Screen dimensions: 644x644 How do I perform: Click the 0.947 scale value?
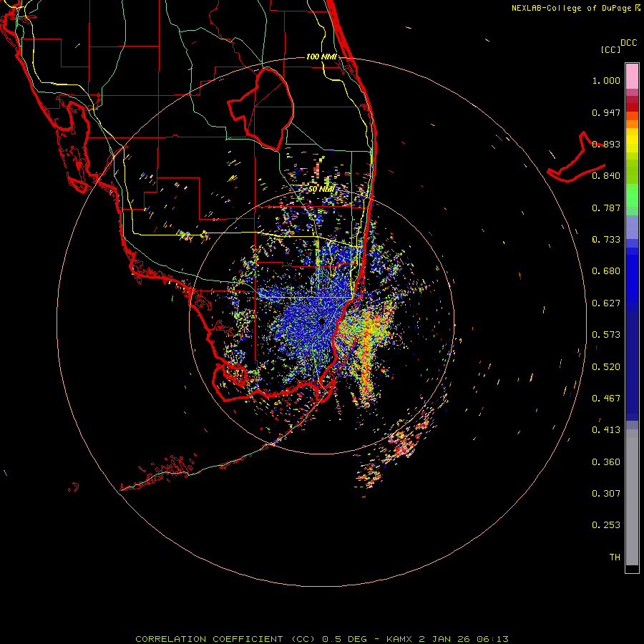(x=606, y=112)
